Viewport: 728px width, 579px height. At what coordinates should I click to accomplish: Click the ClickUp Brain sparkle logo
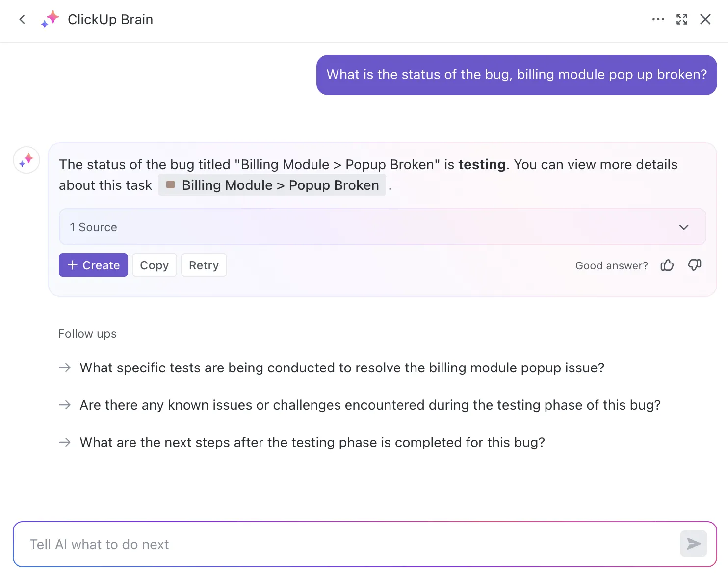point(50,19)
